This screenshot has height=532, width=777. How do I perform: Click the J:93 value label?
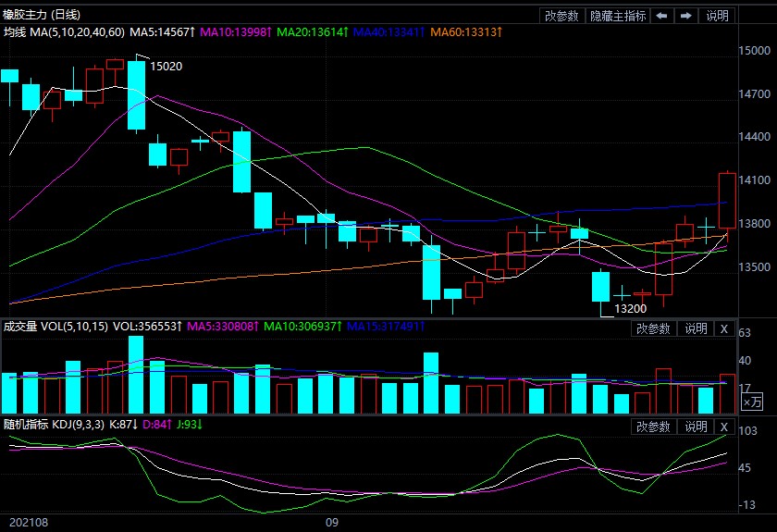click(190, 425)
